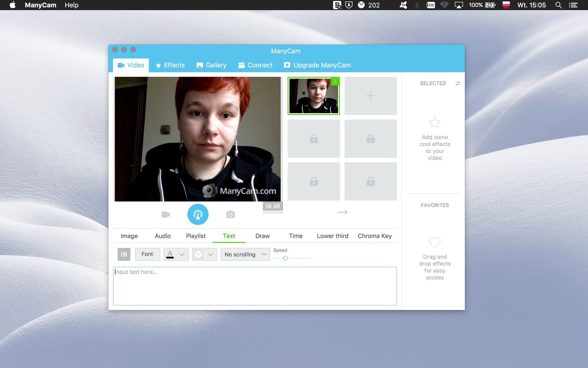The height and width of the screenshot is (368, 588).
Task: Click the Font button
Action: [x=147, y=254]
